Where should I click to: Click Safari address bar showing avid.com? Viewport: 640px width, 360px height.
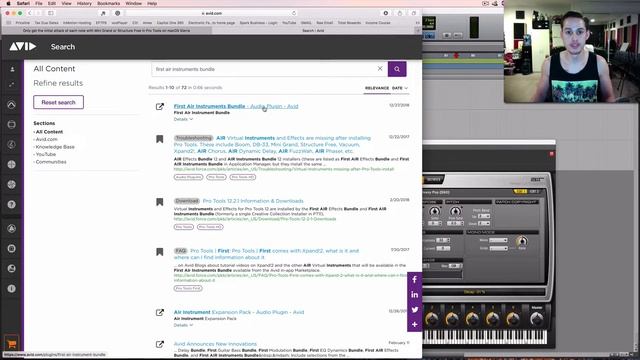pos(211,13)
